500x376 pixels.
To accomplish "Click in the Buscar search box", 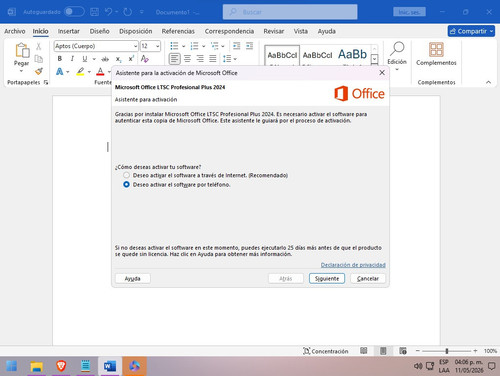I will pyautogui.click(x=290, y=12).
